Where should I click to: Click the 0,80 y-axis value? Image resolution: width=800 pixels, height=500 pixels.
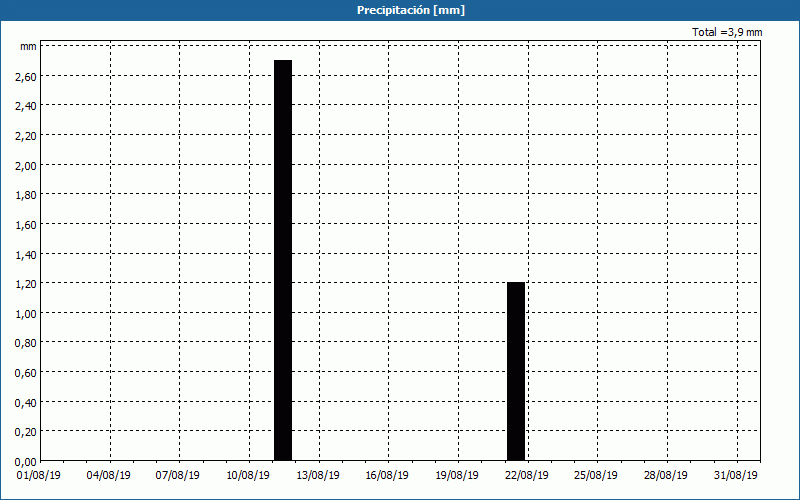(x=26, y=343)
